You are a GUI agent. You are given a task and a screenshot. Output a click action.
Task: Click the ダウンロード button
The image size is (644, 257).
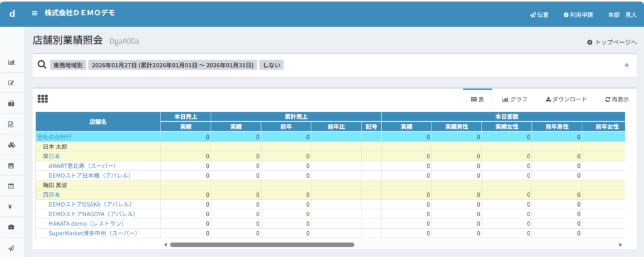coord(566,99)
